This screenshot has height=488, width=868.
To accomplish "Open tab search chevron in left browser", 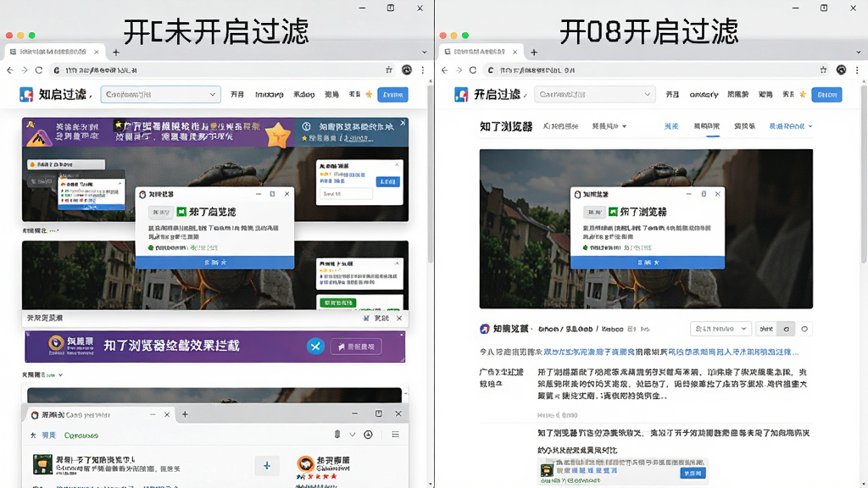I will pos(425,52).
